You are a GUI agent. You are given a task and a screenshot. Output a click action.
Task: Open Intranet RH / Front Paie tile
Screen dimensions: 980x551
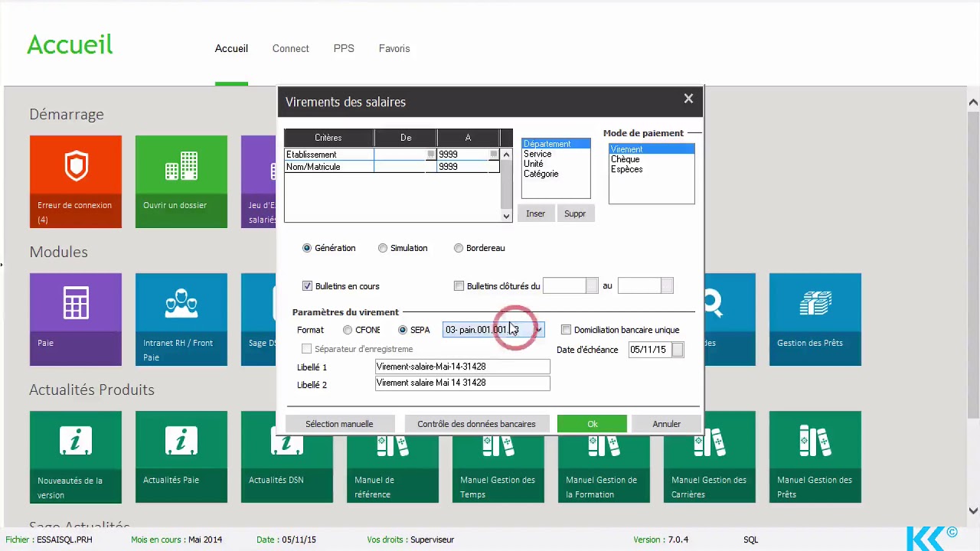[x=181, y=319]
